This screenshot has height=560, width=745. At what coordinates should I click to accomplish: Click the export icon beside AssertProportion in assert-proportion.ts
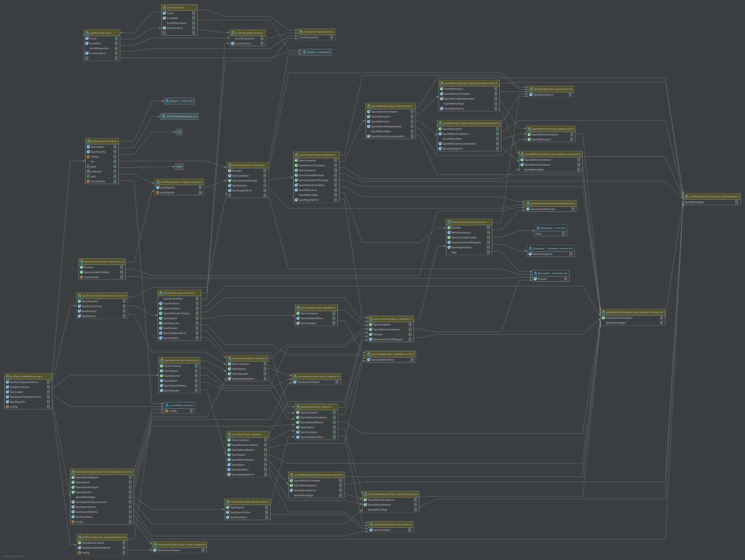(x=331, y=37)
